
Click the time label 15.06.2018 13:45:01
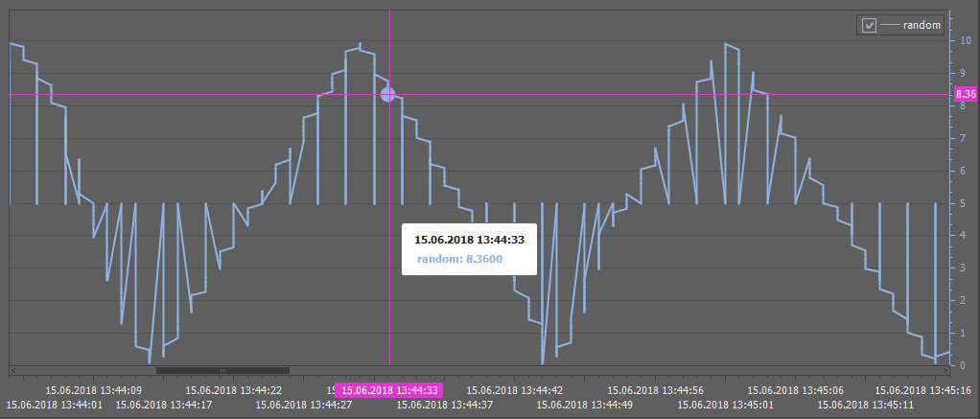[x=725, y=404]
